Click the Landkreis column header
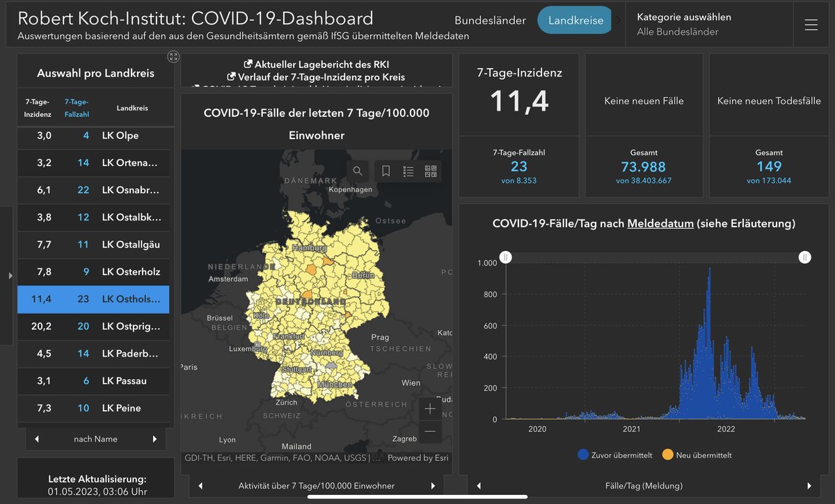This screenshot has width=835, height=504. pyautogui.click(x=132, y=108)
